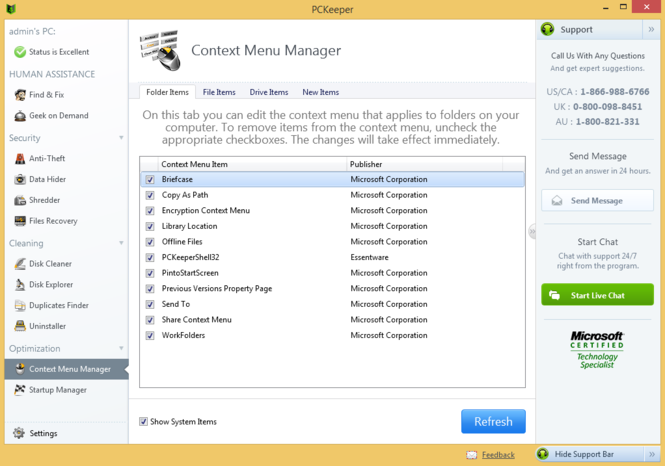This screenshot has height=466, width=665.
Task: Click the headset icon on Hide Support Bar
Action: click(543, 454)
